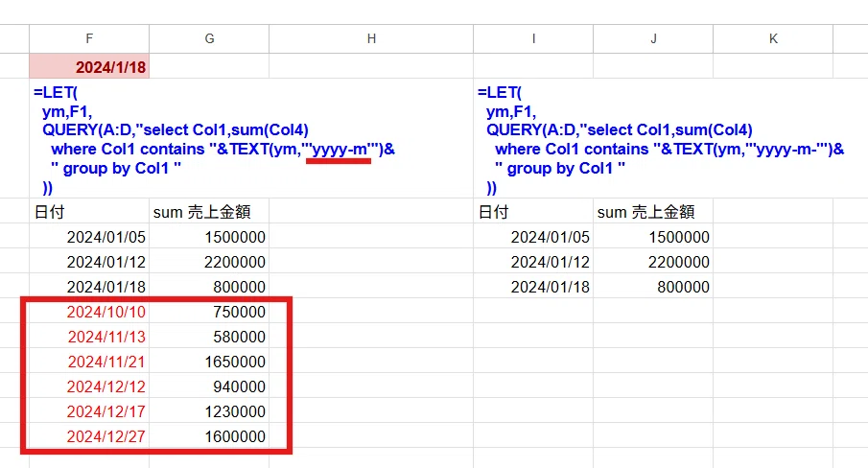
Task: Select the 2024/12/27 date cell
Action: tap(89, 436)
